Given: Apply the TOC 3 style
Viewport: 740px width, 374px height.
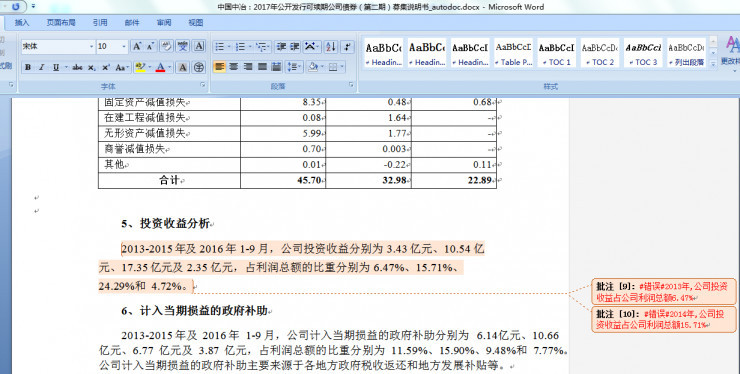Looking at the screenshot, I should tap(643, 53).
